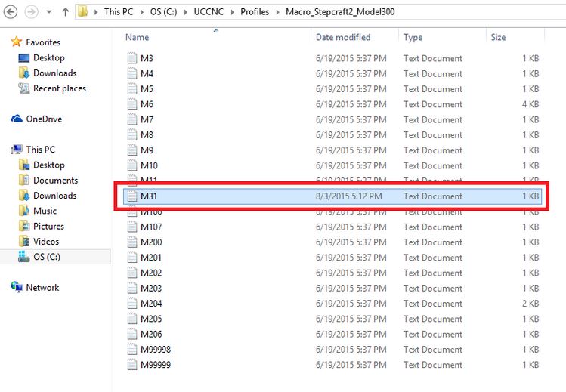Expand the UCCNC breadcrumb chevron
The image size is (566, 392).
tap(232, 12)
